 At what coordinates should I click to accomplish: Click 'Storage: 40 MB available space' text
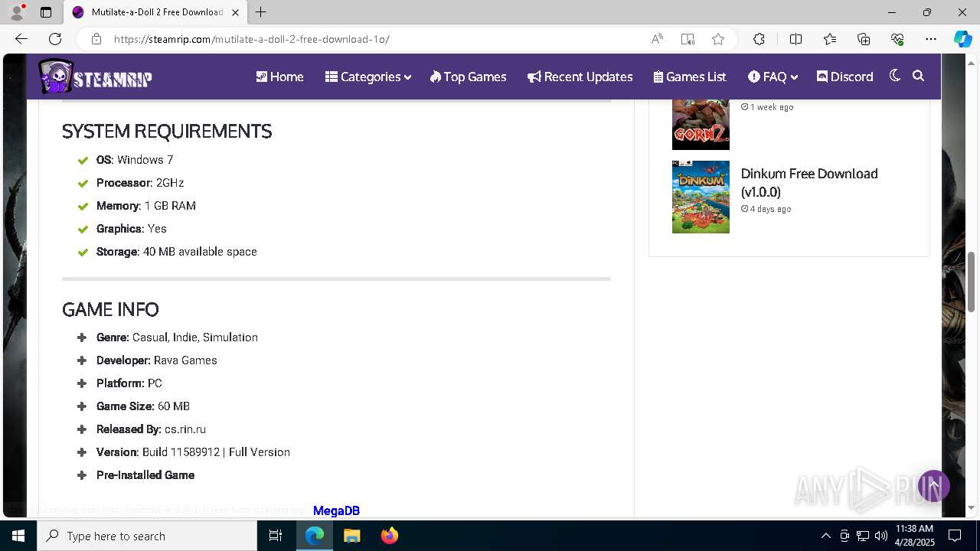(177, 252)
